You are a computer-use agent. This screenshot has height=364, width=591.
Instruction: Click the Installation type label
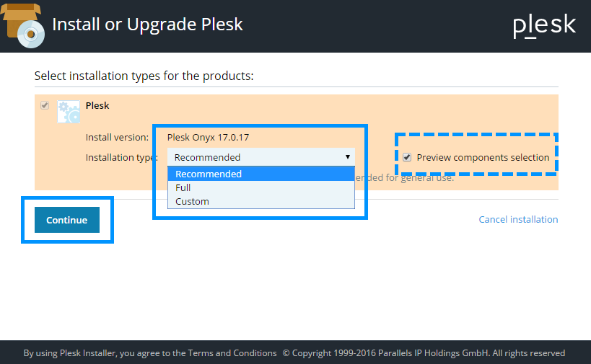click(121, 157)
